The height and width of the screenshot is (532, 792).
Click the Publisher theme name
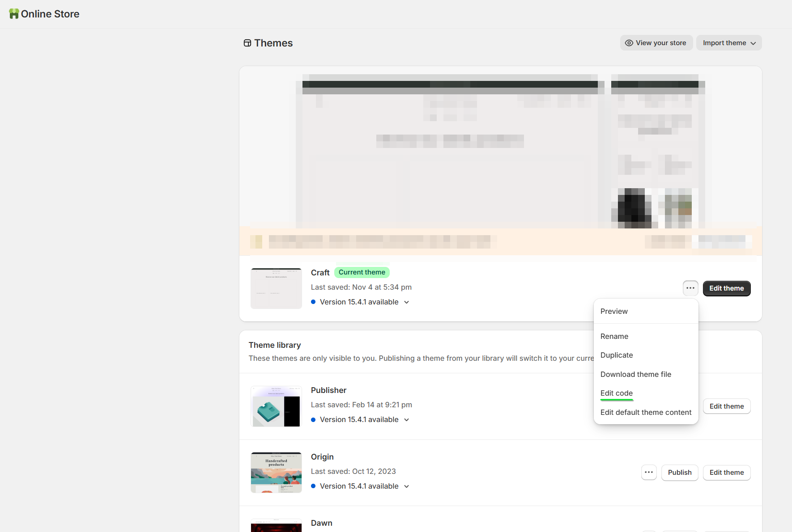(x=329, y=390)
